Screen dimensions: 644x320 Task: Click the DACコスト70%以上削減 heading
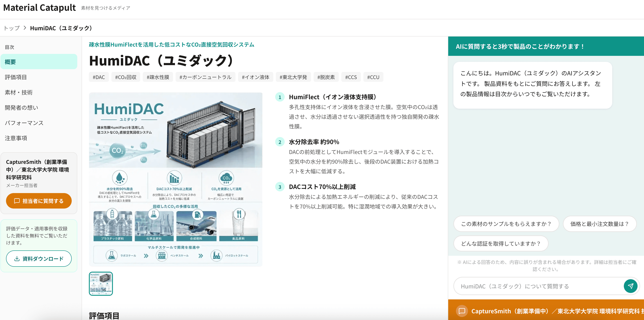pyautogui.click(x=322, y=187)
